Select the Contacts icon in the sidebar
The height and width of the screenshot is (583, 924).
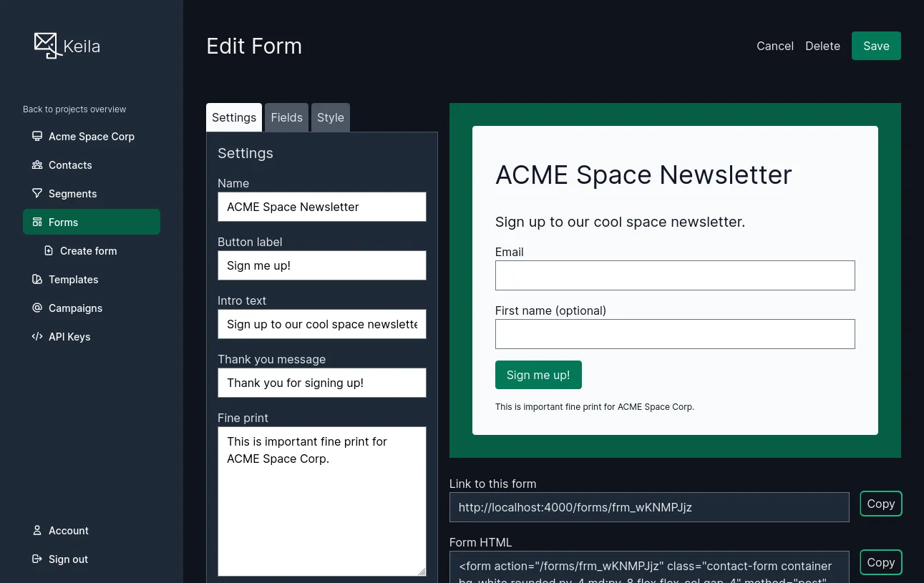37,165
